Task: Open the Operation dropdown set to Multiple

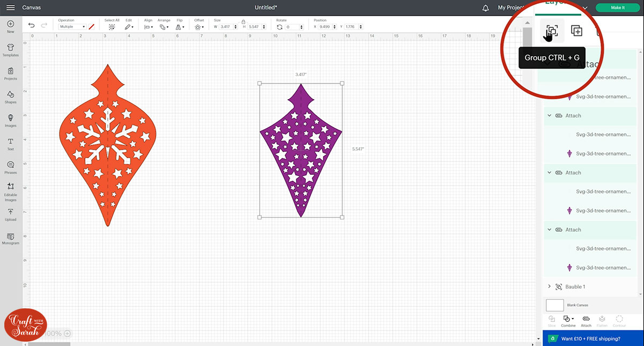Action: click(72, 27)
